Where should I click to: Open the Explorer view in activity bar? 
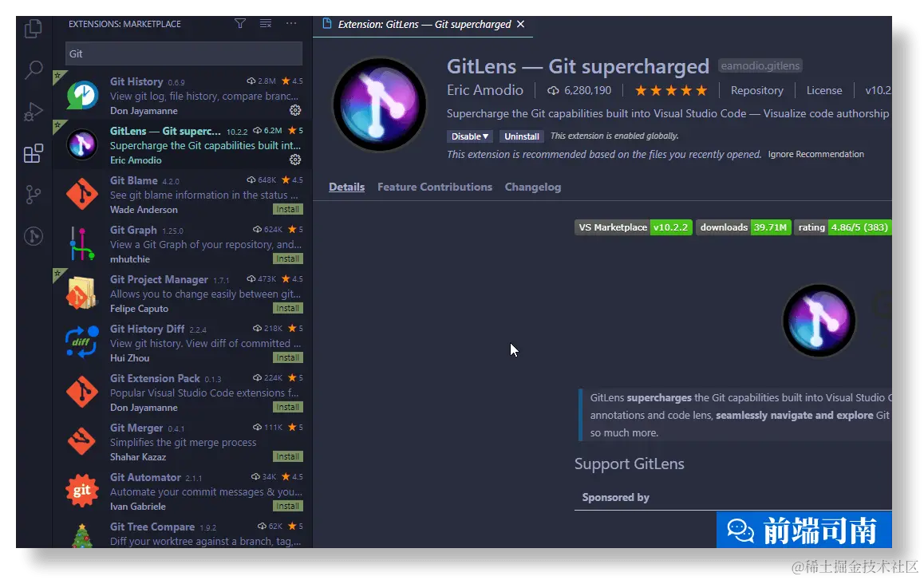tap(34, 28)
